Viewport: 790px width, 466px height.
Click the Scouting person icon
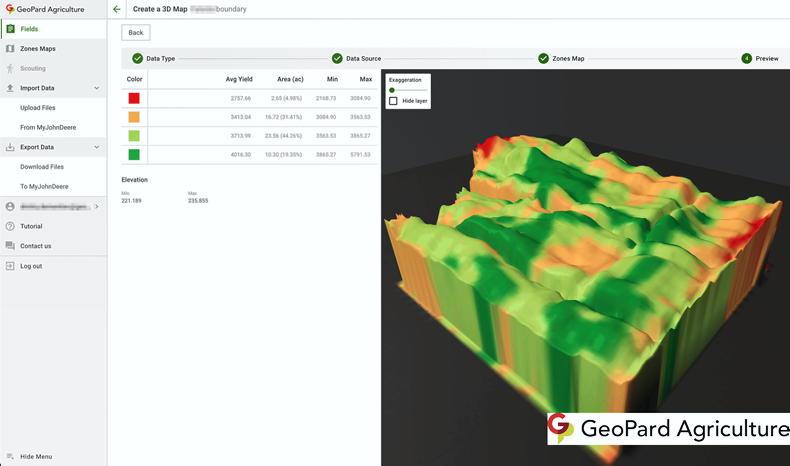(x=10, y=68)
